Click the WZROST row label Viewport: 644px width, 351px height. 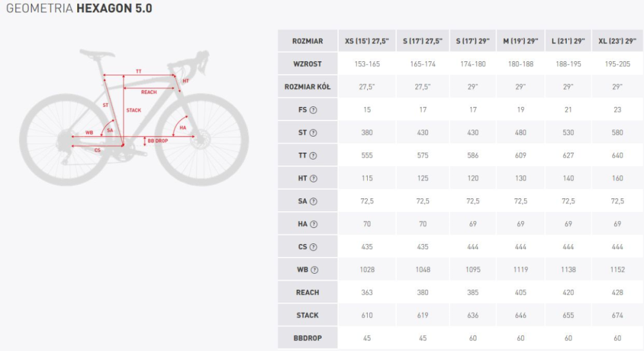click(307, 64)
